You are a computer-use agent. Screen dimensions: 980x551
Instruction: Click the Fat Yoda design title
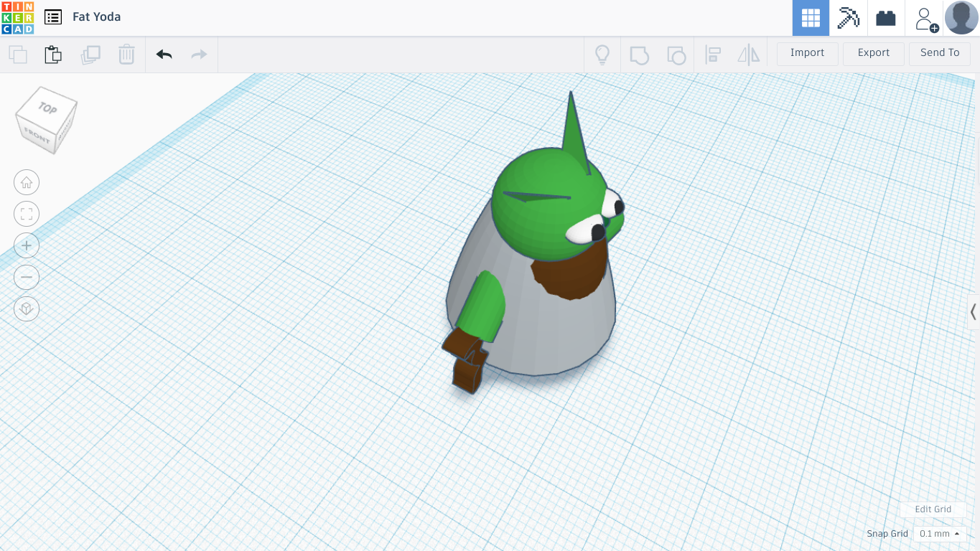point(96,17)
